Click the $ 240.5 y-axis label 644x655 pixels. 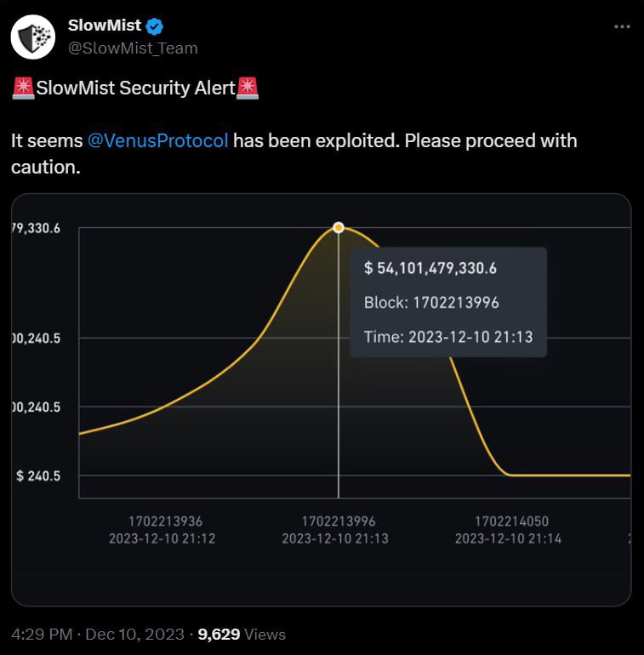38,476
